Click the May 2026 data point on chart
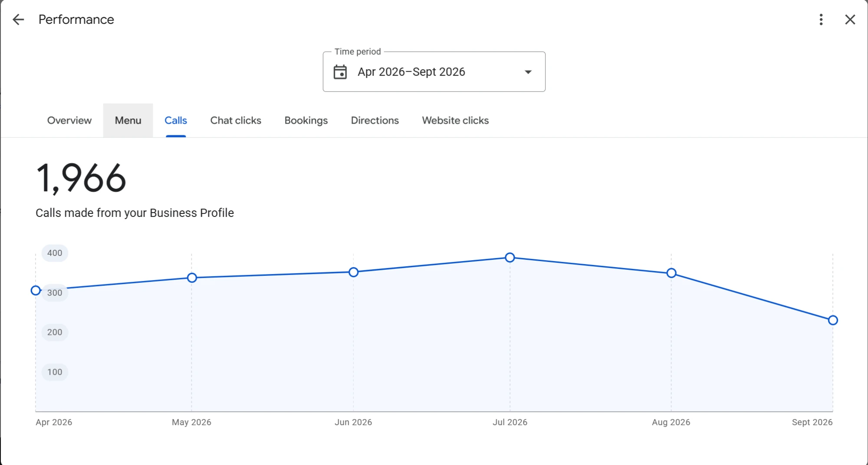 pyautogui.click(x=192, y=278)
